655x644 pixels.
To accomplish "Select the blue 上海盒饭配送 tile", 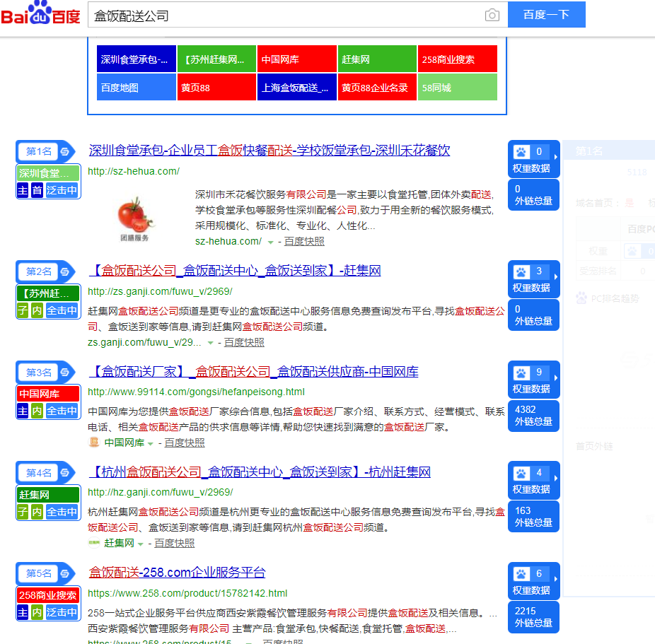I will click(x=296, y=87).
